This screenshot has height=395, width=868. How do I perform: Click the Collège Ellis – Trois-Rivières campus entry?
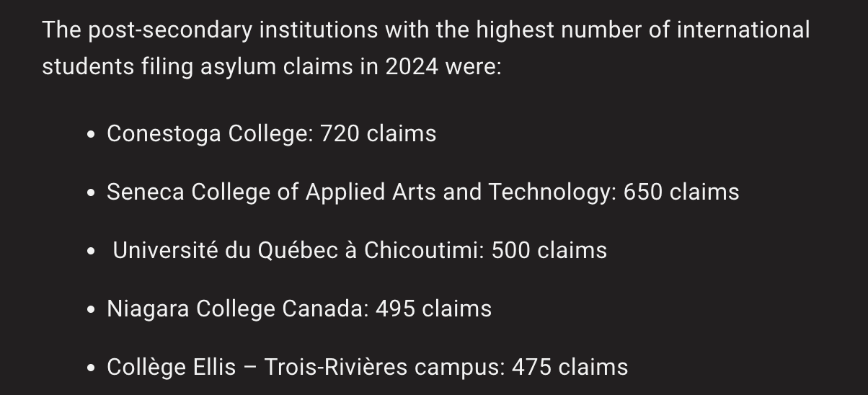(x=367, y=368)
